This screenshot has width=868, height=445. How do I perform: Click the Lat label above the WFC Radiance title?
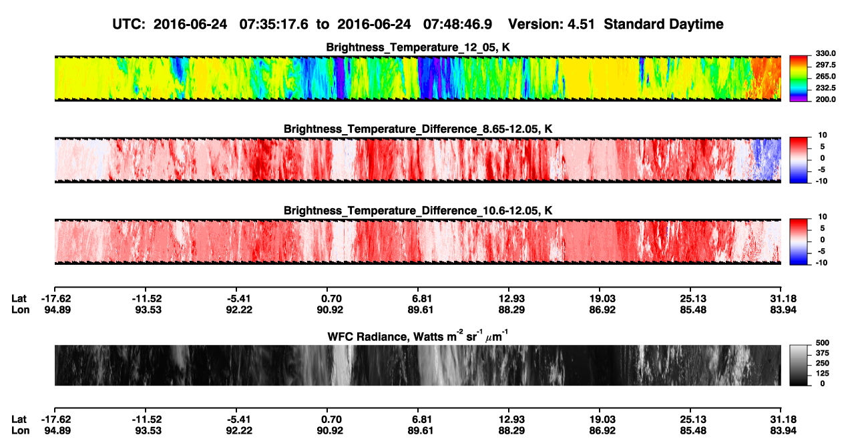[19, 298]
